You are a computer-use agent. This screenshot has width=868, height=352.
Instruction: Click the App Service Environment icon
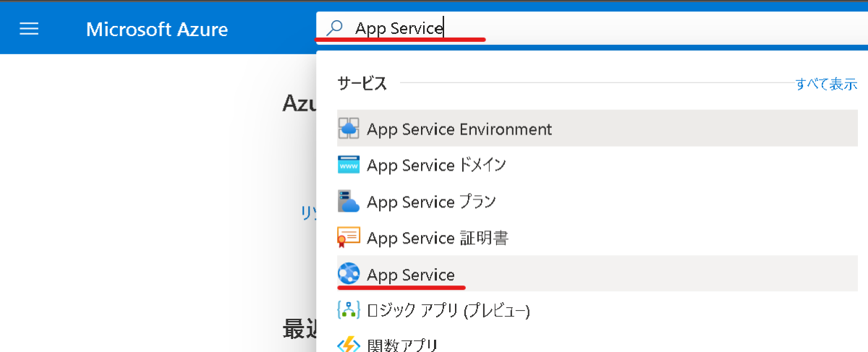pyautogui.click(x=349, y=129)
